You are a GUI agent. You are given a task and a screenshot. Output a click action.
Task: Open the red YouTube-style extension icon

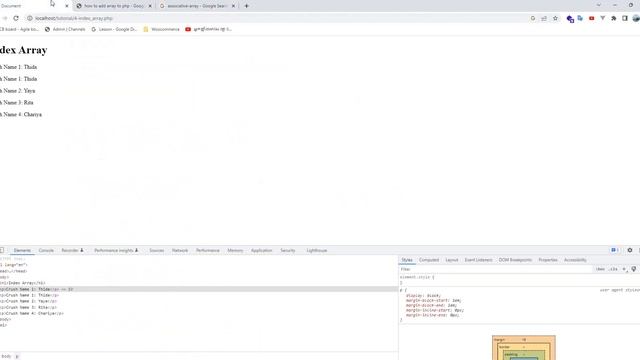click(591, 18)
